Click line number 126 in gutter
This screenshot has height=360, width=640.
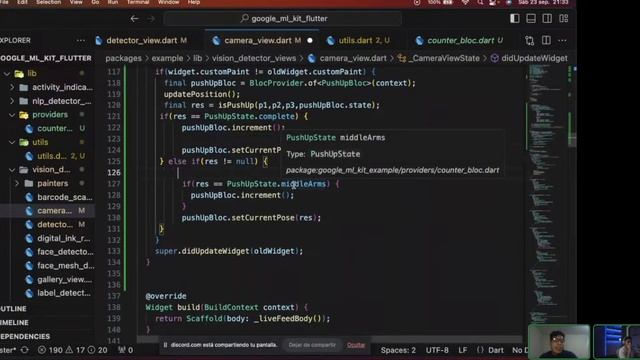pyautogui.click(x=114, y=173)
